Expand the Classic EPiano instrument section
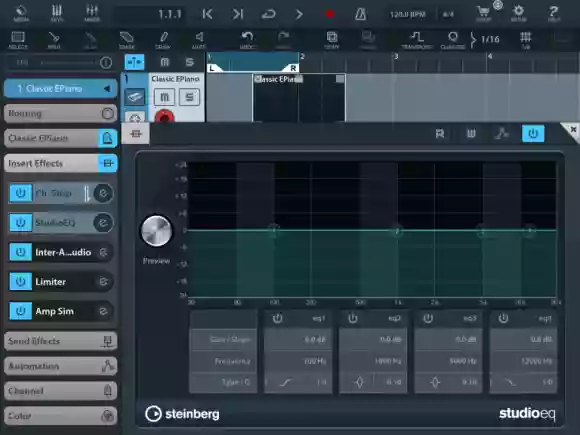 click(x=60, y=138)
